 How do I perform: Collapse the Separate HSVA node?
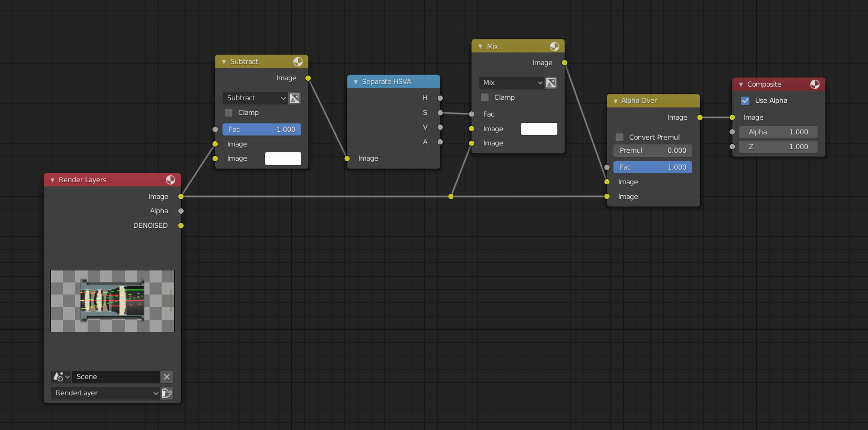pyautogui.click(x=356, y=82)
